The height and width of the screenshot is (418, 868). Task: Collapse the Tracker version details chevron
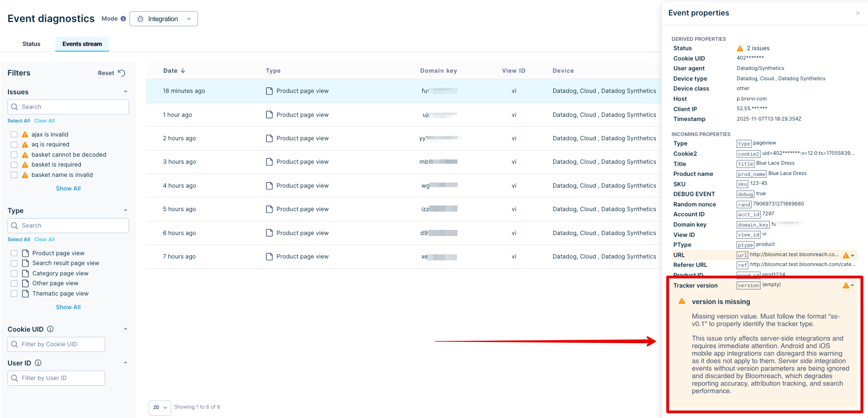[x=853, y=286]
